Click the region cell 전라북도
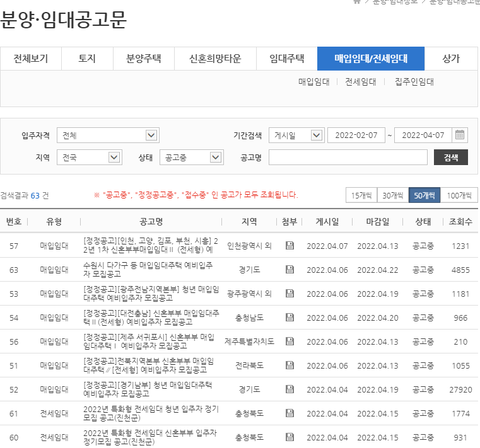The height and width of the screenshot is (448, 480). (x=249, y=365)
